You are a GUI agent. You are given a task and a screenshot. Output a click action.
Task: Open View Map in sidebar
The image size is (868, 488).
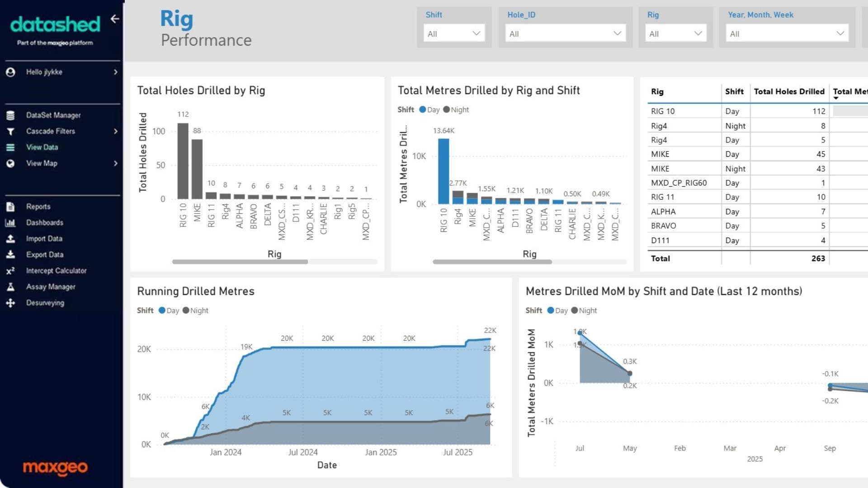tap(42, 164)
